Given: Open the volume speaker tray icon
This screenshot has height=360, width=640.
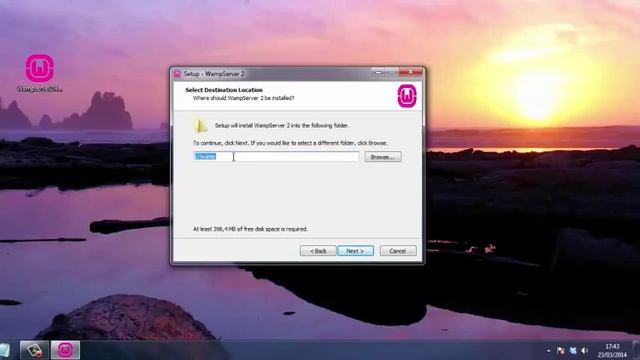Looking at the screenshot, I should point(584,351).
